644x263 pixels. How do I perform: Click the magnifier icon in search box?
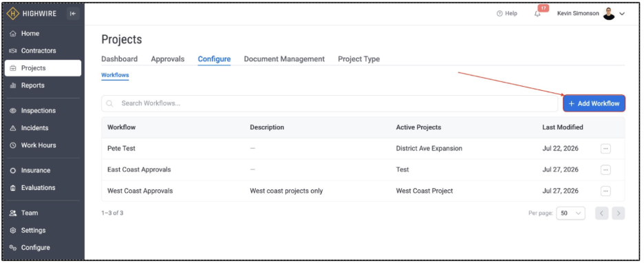pos(109,103)
